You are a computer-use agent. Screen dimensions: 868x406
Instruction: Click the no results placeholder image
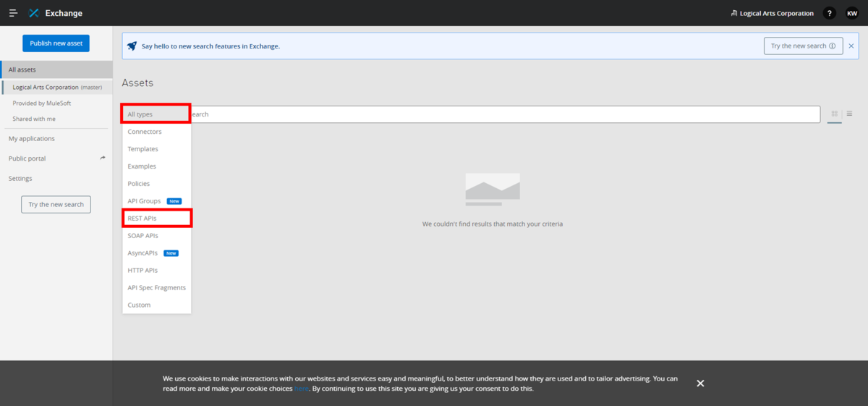tap(493, 190)
